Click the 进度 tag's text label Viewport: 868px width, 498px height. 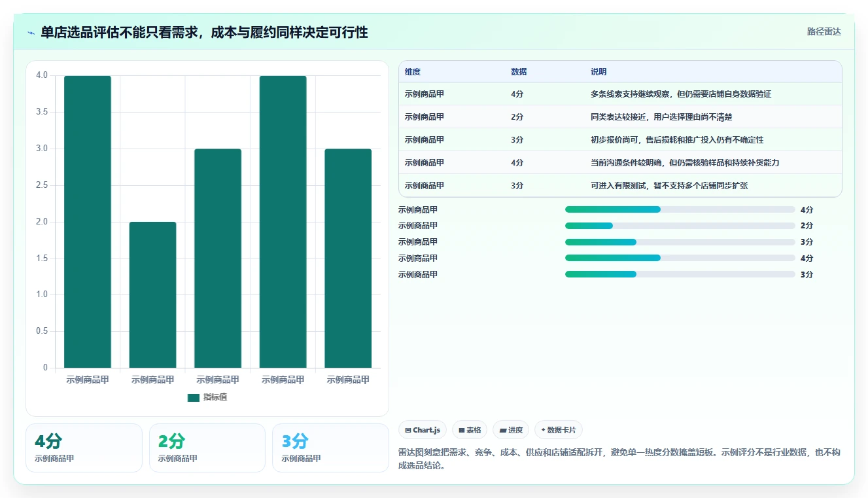click(x=515, y=431)
